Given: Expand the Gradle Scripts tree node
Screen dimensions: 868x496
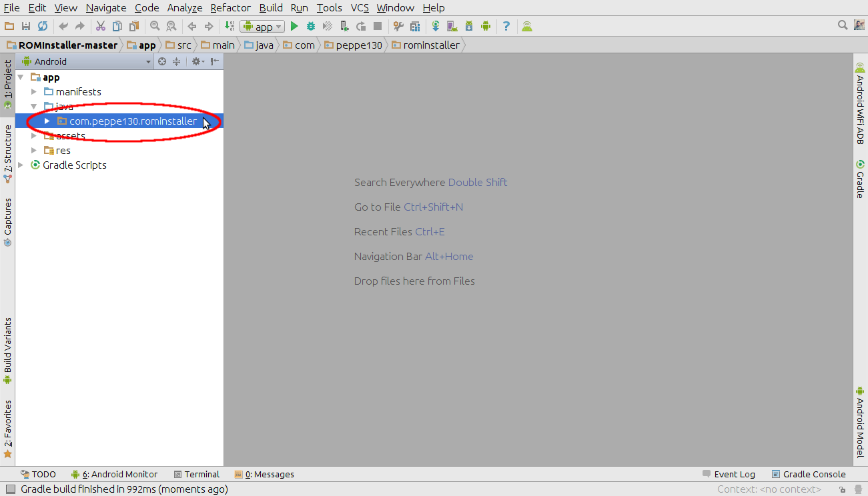Looking at the screenshot, I should 21,165.
